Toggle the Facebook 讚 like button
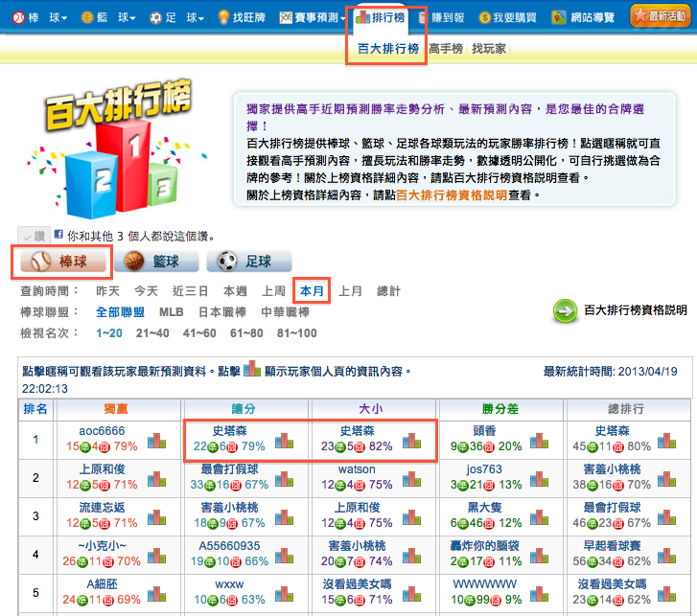697x616 pixels. pos(34,236)
